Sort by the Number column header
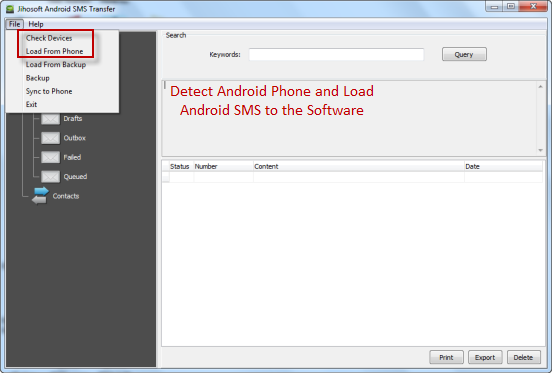The image size is (552, 373). 223,166
